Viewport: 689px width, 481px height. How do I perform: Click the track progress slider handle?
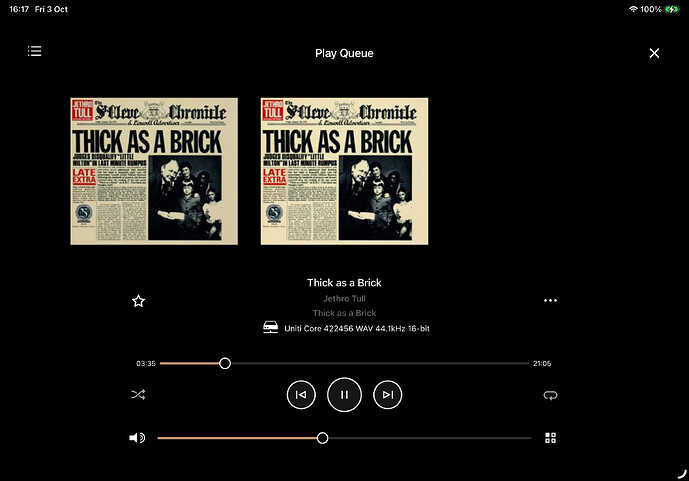tap(225, 363)
